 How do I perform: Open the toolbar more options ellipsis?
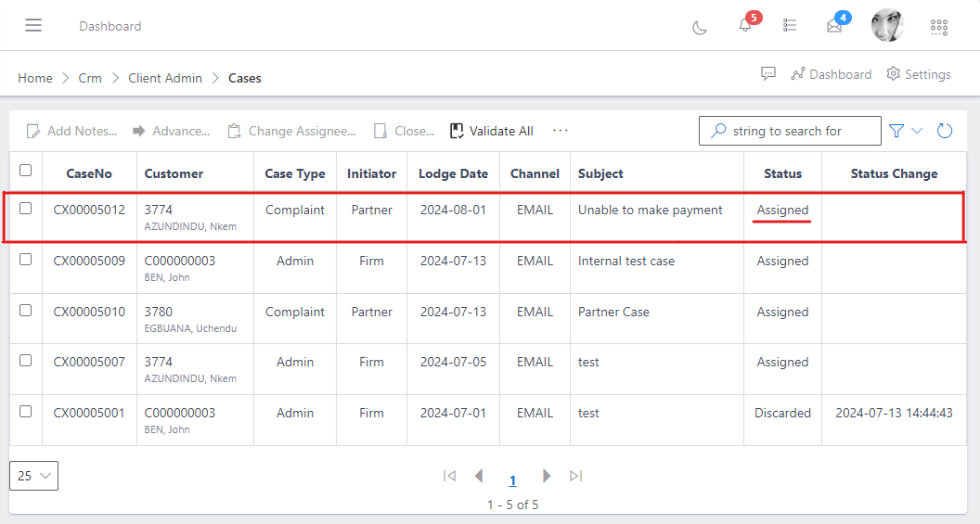click(x=561, y=131)
